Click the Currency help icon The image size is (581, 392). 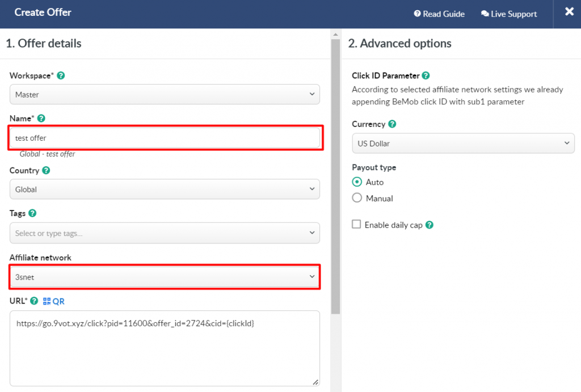tap(392, 124)
